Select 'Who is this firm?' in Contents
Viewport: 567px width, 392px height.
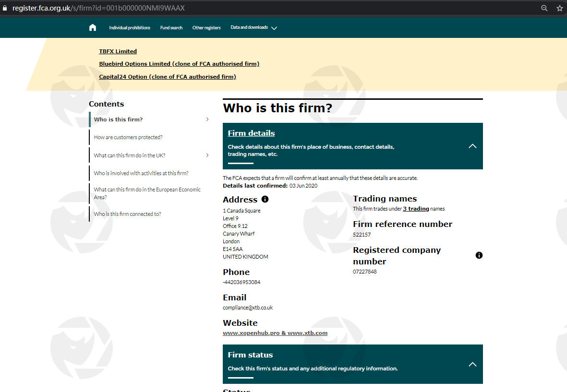[118, 119]
